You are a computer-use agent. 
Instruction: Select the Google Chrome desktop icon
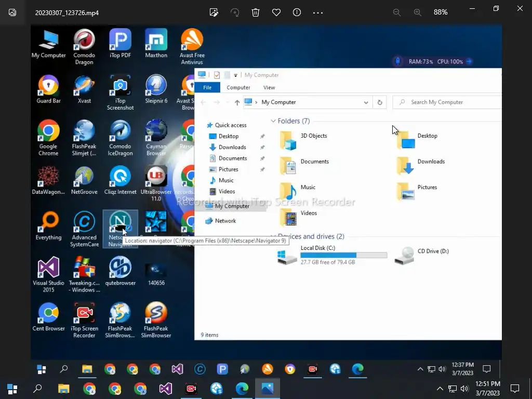tap(48, 138)
